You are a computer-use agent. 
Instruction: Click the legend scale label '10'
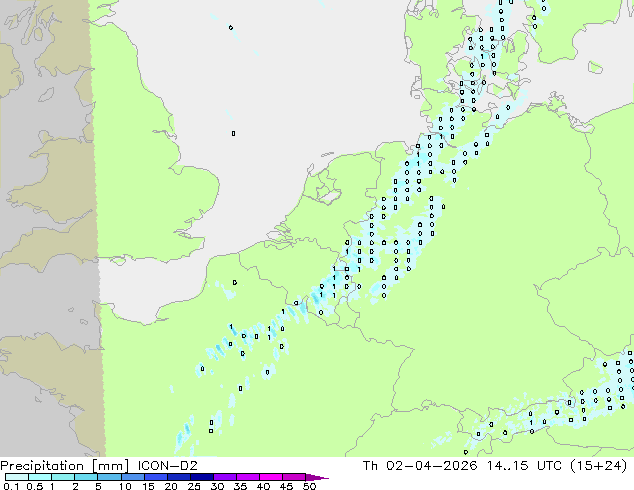tap(125, 486)
